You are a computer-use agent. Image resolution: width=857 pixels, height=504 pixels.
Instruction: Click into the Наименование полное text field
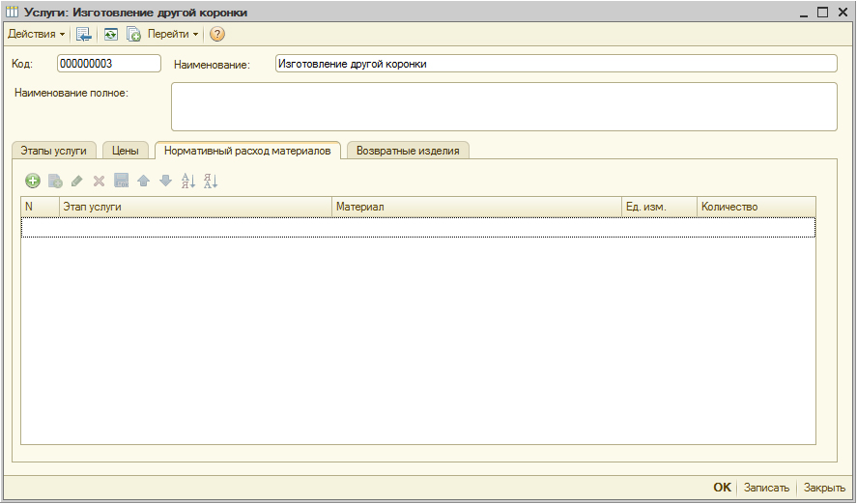point(503,106)
